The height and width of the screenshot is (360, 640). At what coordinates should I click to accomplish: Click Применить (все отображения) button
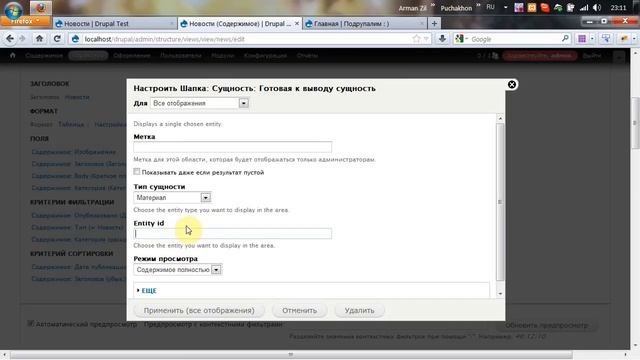[x=199, y=310]
